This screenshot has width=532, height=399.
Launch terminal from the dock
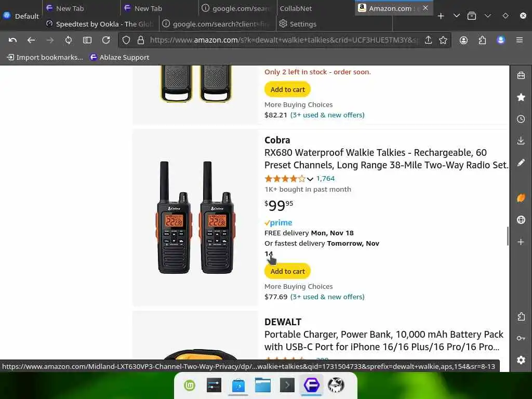287,385
